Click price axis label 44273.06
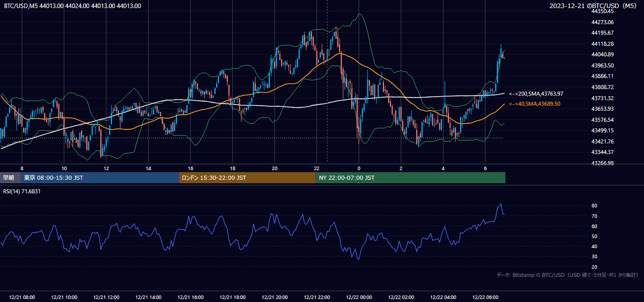This screenshot has height=302, width=644. point(602,22)
